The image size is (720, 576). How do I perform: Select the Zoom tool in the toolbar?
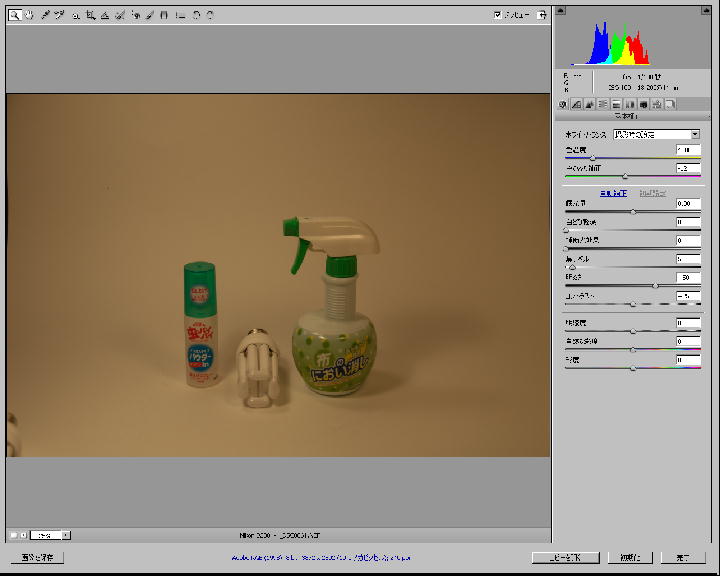click(14, 15)
